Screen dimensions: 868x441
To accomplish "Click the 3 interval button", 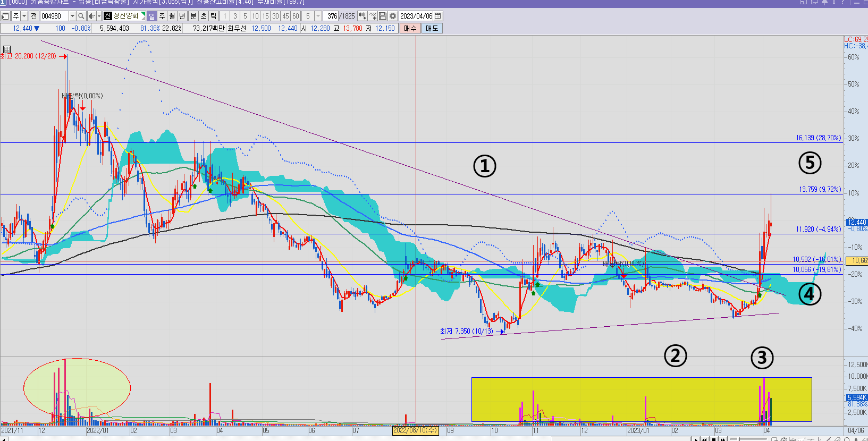I will click(x=235, y=16).
